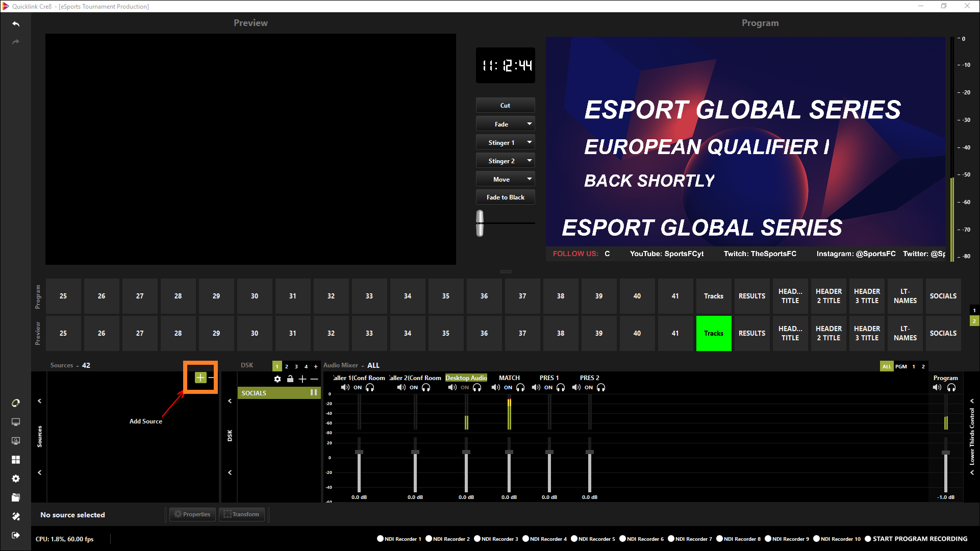Image resolution: width=980 pixels, height=551 pixels.
Task: Monitor Caller 2 with headphones icon
Action: pyautogui.click(x=426, y=388)
